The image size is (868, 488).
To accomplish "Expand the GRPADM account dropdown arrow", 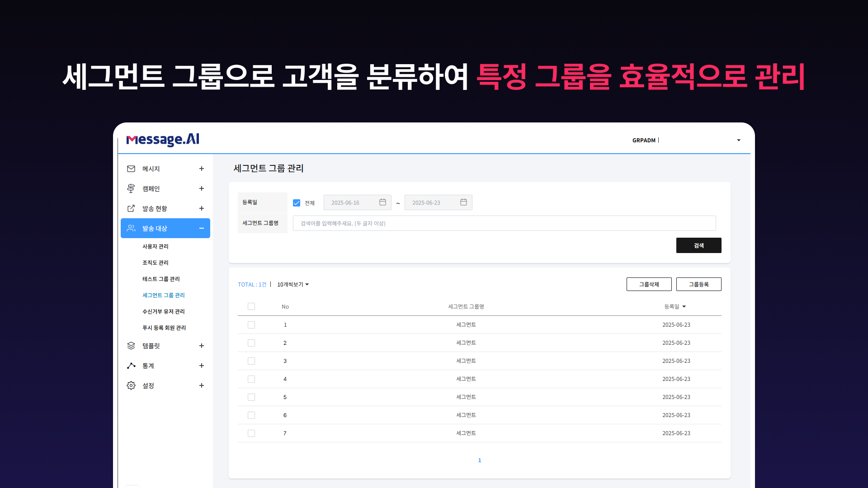I will click(x=739, y=140).
